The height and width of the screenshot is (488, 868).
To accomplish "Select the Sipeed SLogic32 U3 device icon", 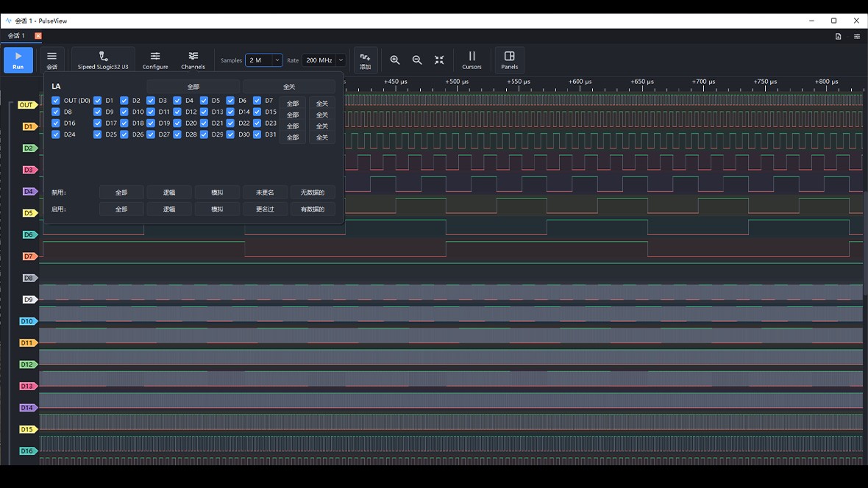I will click(103, 56).
